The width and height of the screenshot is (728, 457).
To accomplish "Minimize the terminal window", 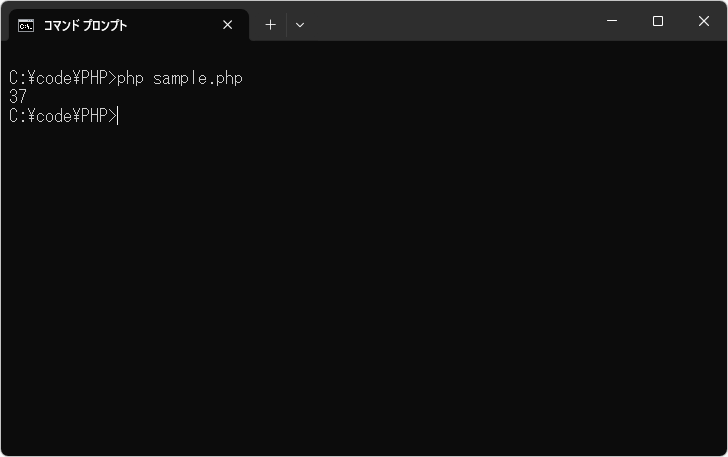I will coord(612,21).
